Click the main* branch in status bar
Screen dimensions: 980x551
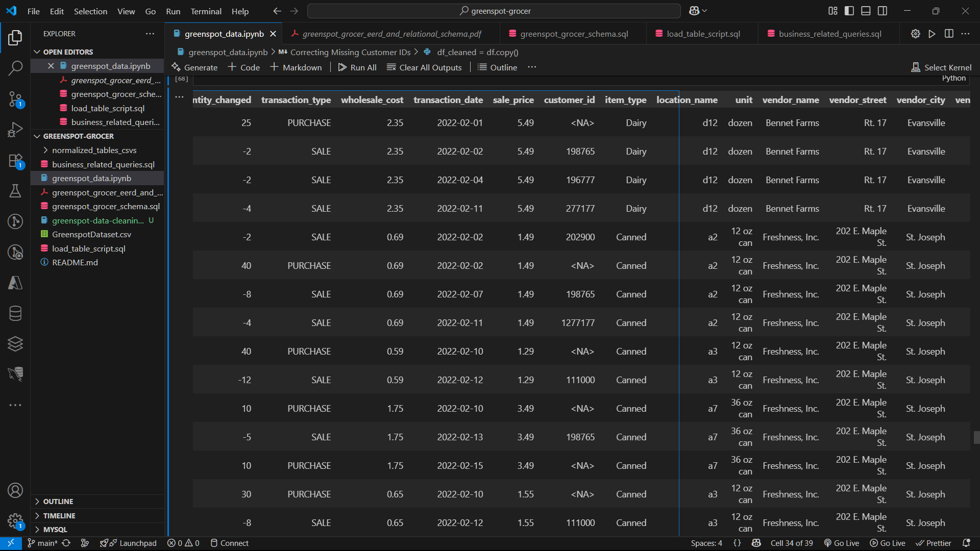(x=42, y=543)
